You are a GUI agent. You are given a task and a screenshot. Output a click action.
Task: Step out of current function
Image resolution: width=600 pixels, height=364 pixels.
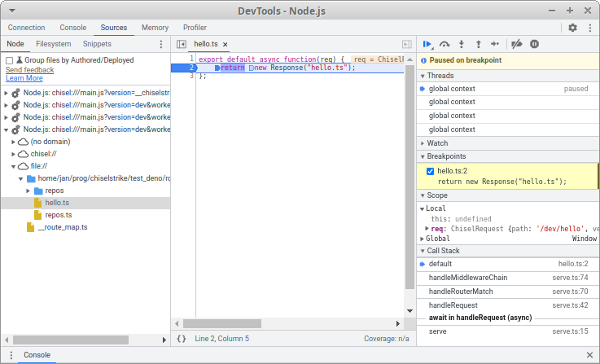pos(479,45)
